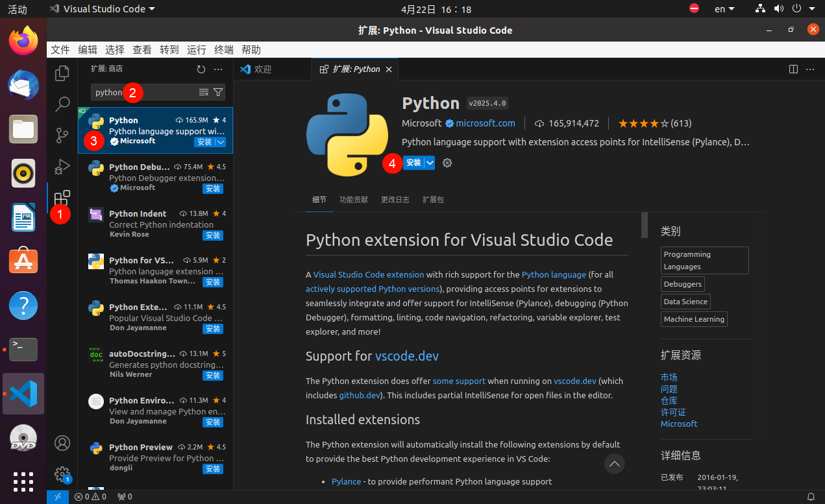Jump back to the top of the extension page
Viewport: 825px width, 504px height.
(x=615, y=464)
